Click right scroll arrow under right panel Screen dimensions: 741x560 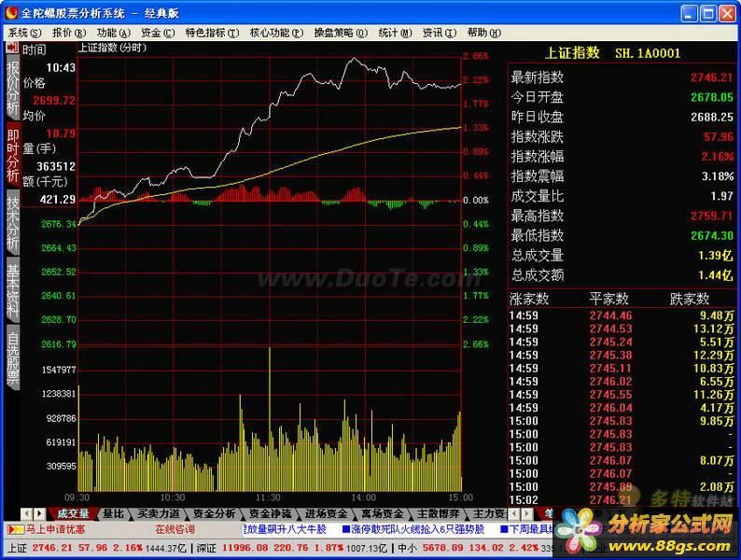[x=526, y=513]
